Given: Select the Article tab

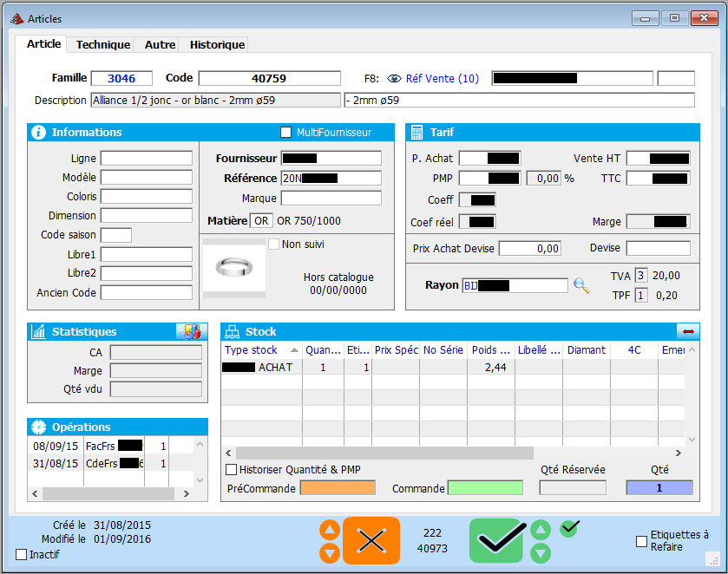Looking at the screenshot, I should 43,43.
